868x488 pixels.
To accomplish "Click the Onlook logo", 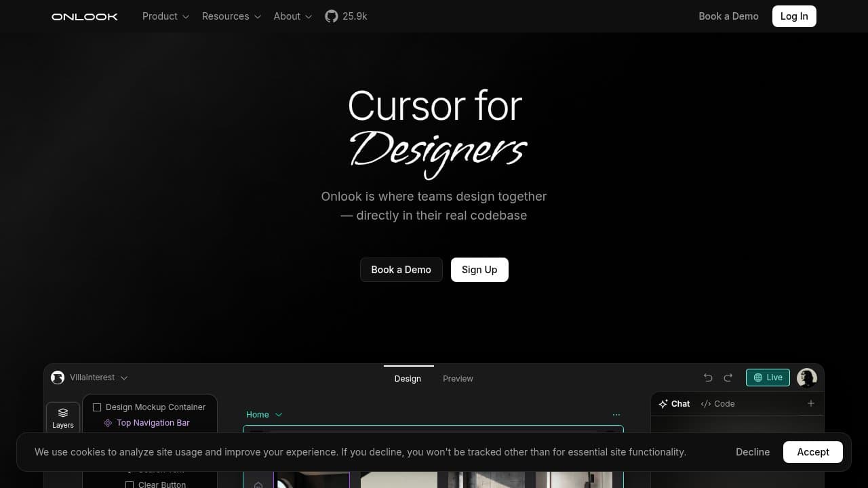I will tap(85, 16).
